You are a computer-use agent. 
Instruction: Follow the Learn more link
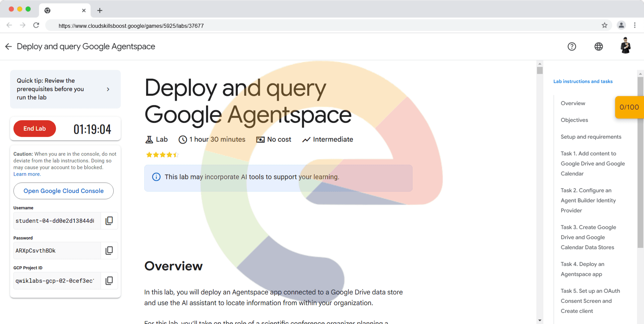coord(27,174)
